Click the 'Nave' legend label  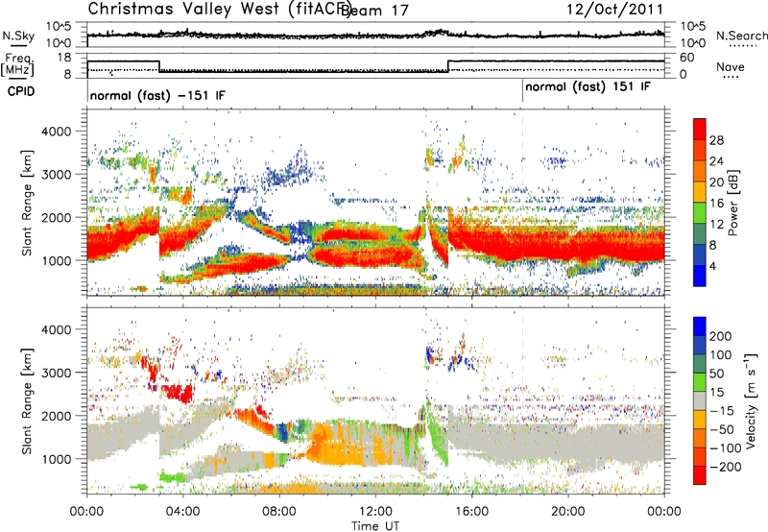pyautogui.click(x=731, y=66)
